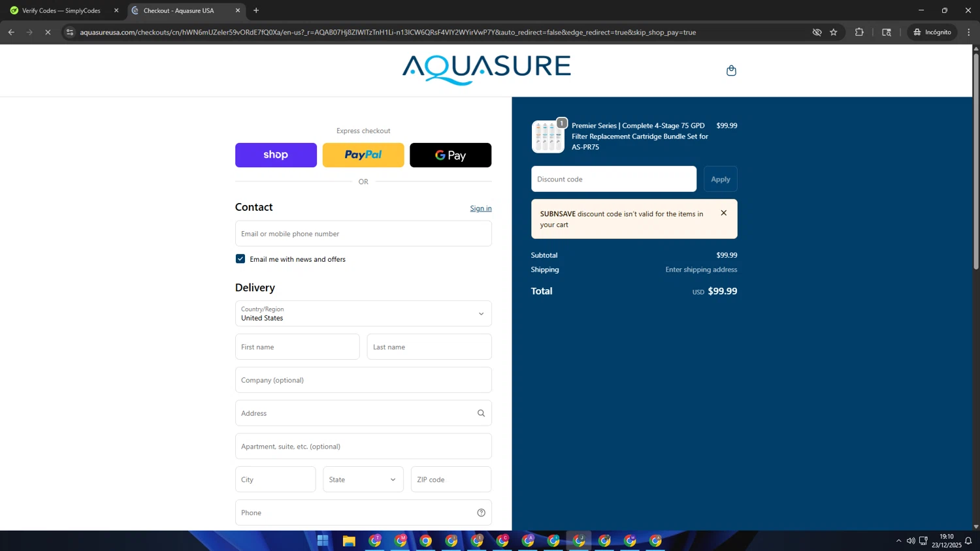
Task: Choose PayPal express checkout
Action: pyautogui.click(x=363, y=155)
